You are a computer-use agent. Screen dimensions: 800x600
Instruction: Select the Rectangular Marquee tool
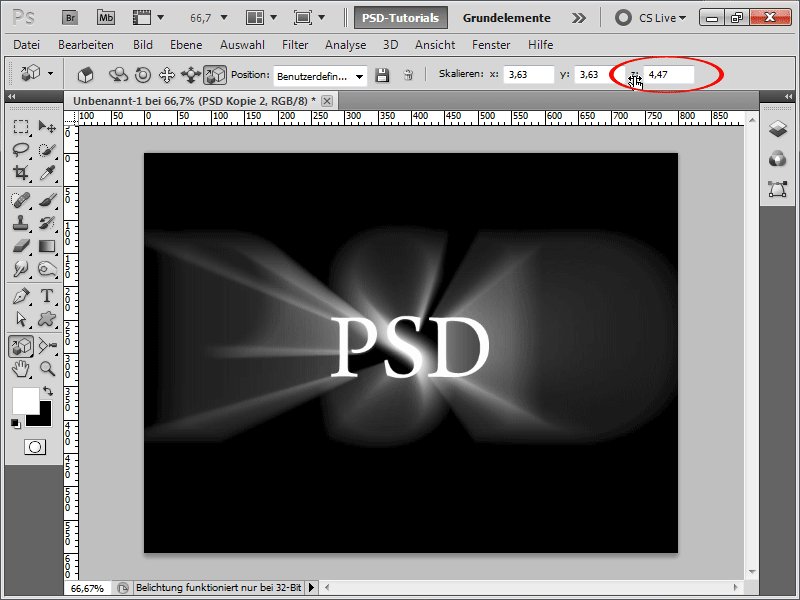click(x=20, y=126)
